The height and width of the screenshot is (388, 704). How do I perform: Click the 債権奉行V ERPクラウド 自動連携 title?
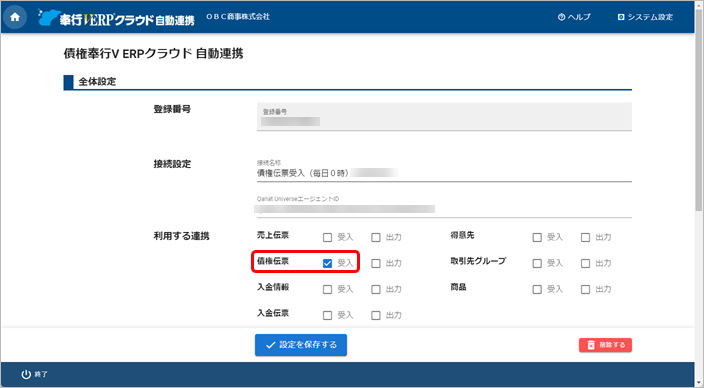click(x=154, y=53)
